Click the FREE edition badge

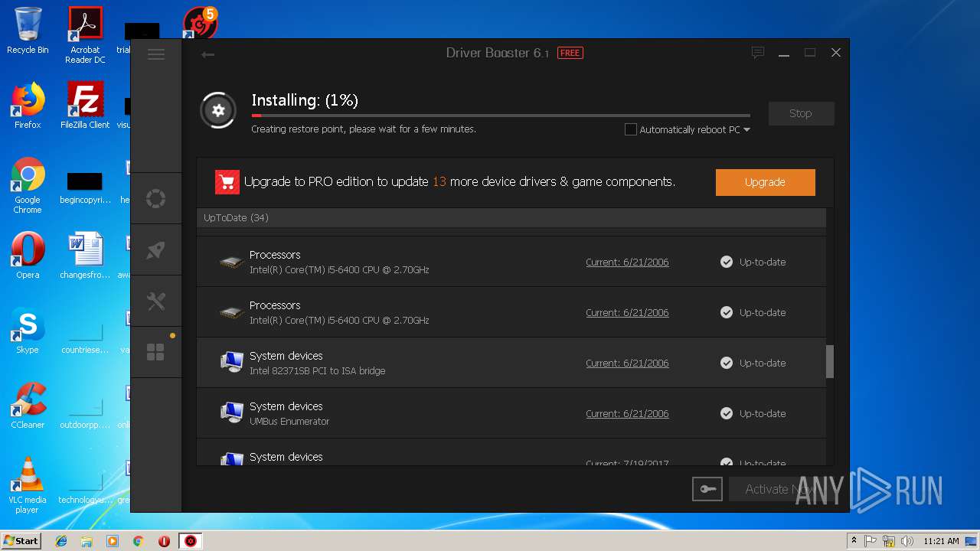tap(570, 53)
